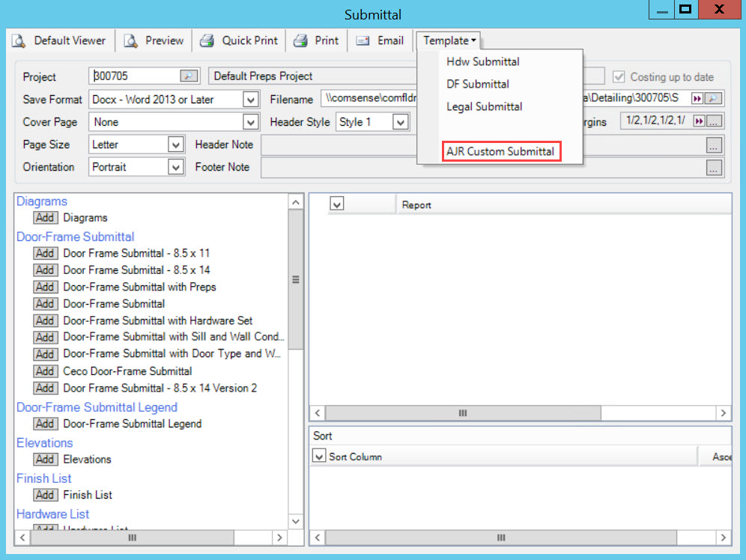Viewport: 746px width, 560px height.
Task: Open the Header Note ellipsis button
Action: [714, 145]
